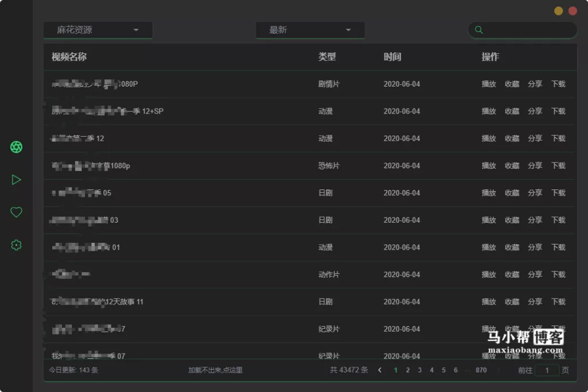Click 播放 for the 12+SP row

click(489, 111)
